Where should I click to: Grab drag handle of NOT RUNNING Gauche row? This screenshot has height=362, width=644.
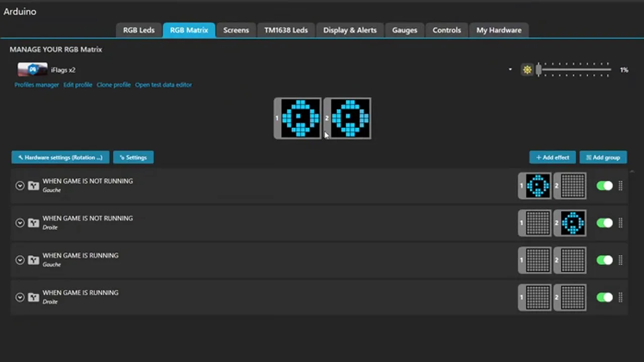[x=620, y=186]
